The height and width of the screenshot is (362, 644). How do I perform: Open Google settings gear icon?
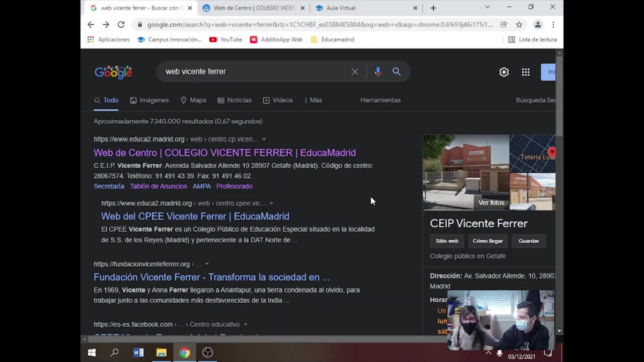pos(504,72)
